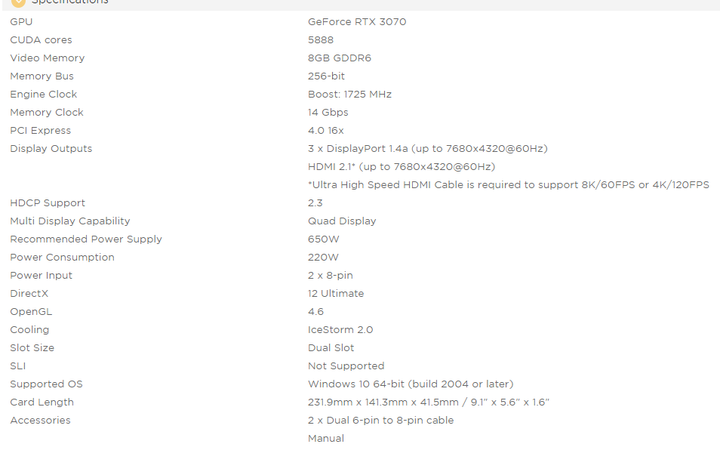This screenshot has height=451, width=720.
Task: Click the Power Consumption 220W value
Action: [323, 257]
